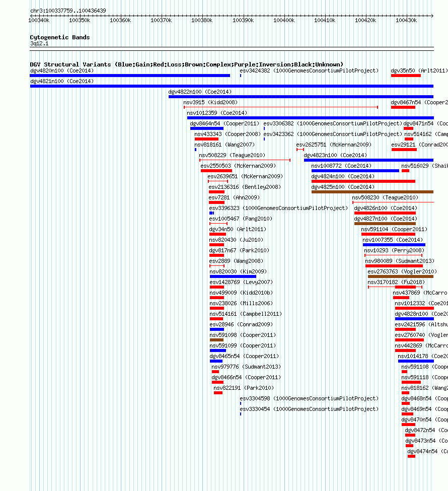
Task: Select dgv8465n54 (Cooper2011) label
Action: [244, 357]
